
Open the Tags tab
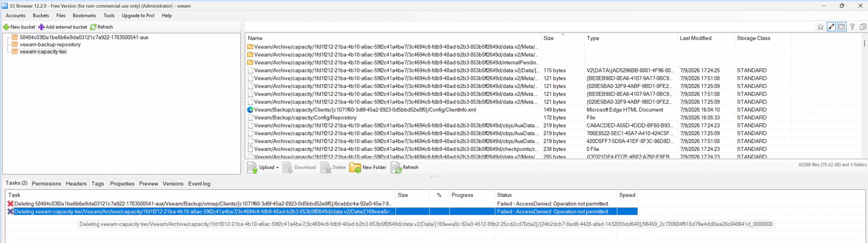coord(98,183)
